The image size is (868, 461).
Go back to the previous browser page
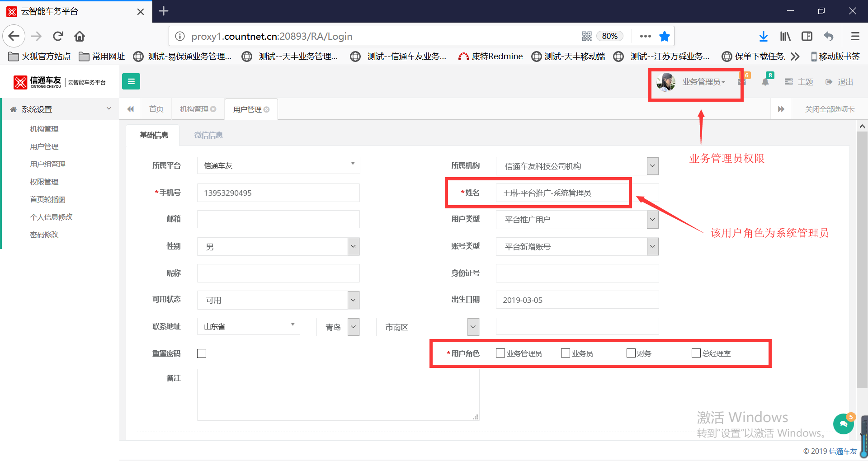click(14, 36)
